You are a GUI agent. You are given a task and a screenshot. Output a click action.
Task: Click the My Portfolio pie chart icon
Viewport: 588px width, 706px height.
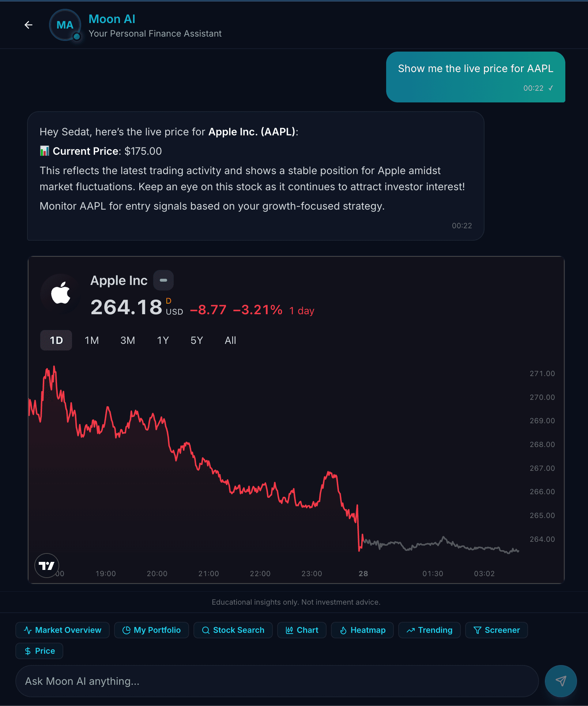(x=127, y=630)
